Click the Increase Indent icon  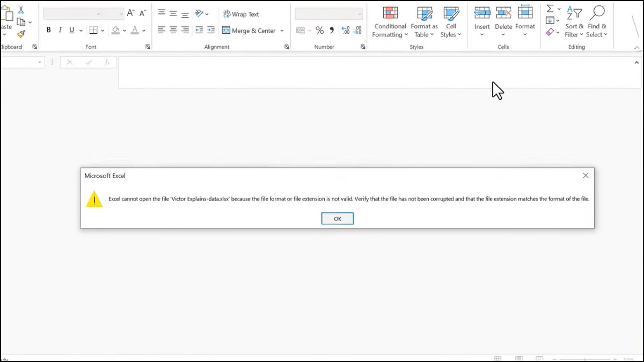pos(211,31)
